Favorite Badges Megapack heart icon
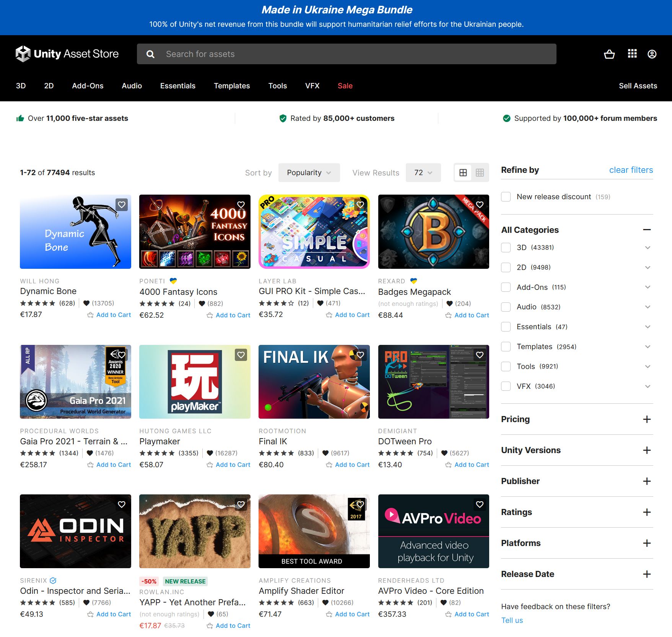This screenshot has width=672, height=637. 480,205
